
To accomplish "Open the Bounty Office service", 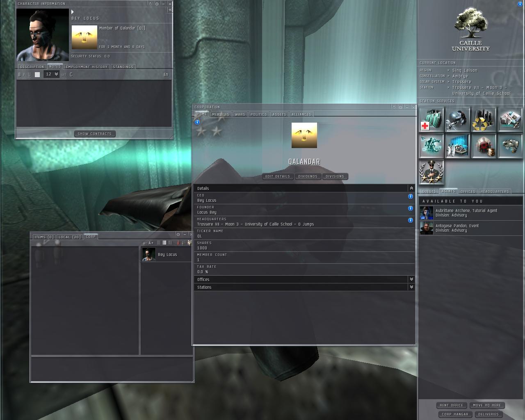I will [x=484, y=146].
